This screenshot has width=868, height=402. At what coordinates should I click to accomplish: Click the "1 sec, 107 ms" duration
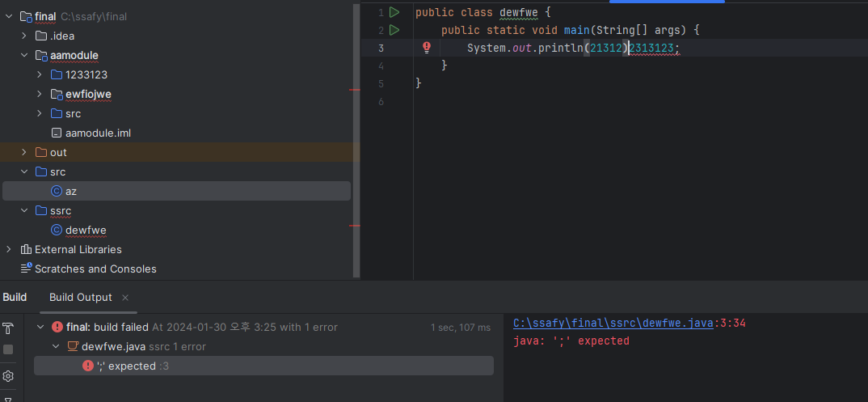[x=461, y=328]
